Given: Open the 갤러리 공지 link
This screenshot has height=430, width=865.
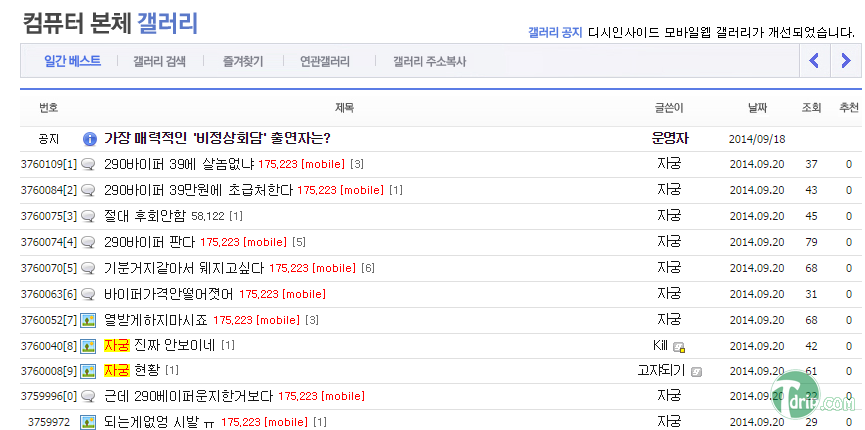Looking at the screenshot, I should [555, 32].
